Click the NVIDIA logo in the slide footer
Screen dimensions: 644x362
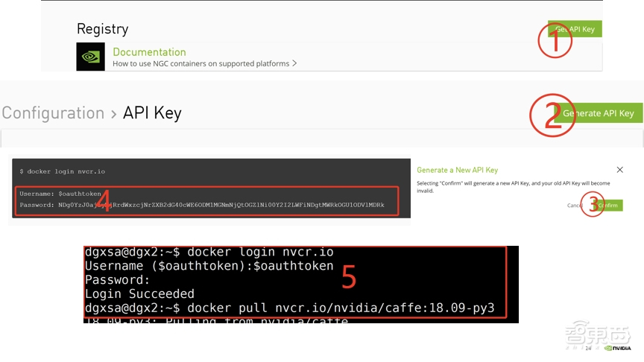pyautogui.click(x=618, y=348)
